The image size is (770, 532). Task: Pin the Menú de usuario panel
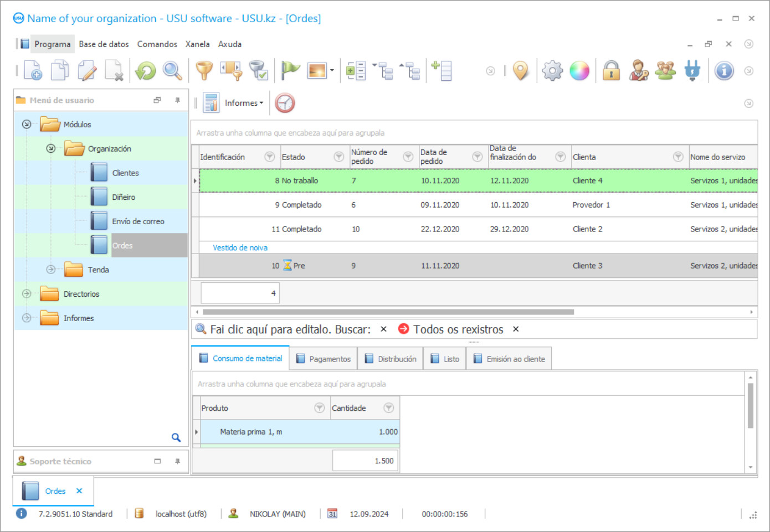click(177, 100)
